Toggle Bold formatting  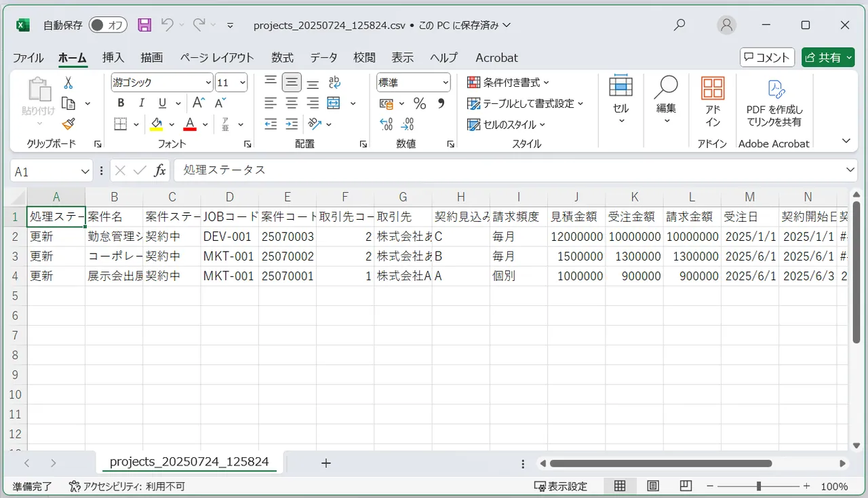pyautogui.click(x=121, y=103)
